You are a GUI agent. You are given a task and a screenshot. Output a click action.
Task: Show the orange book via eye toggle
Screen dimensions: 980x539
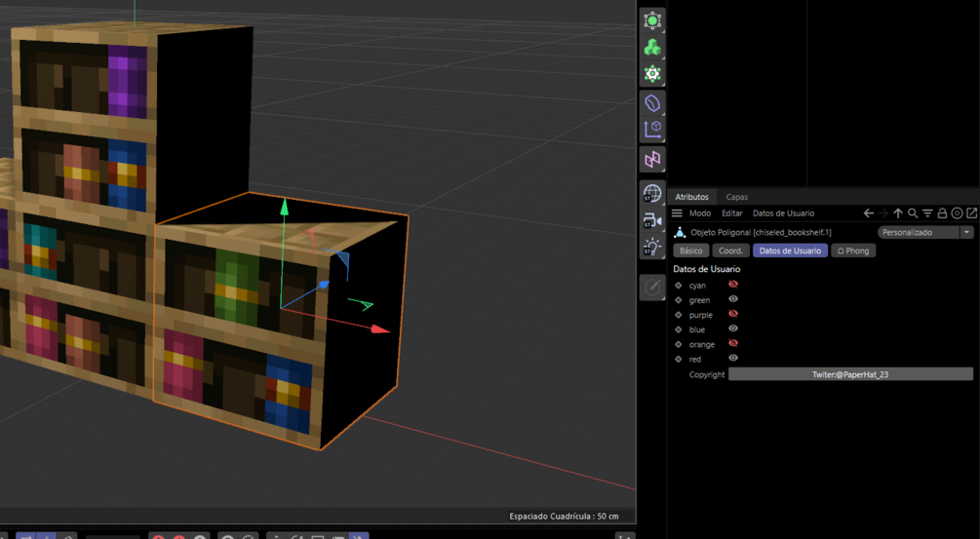(733, 343)
